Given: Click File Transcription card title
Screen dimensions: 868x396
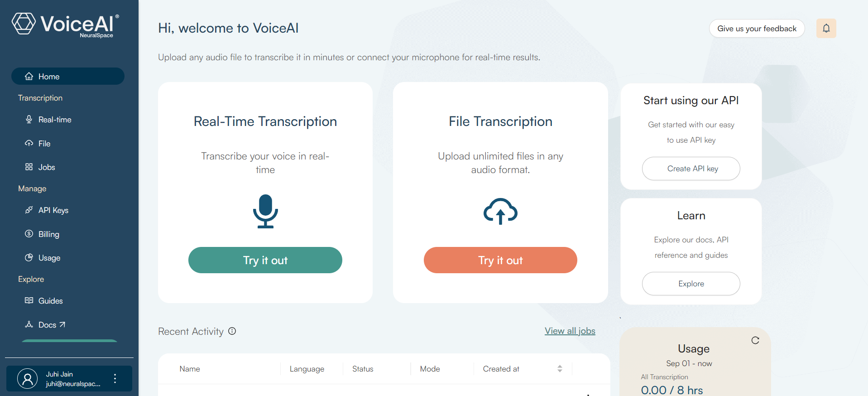Looking at the screenshot, I should click(x=500, y=121).
